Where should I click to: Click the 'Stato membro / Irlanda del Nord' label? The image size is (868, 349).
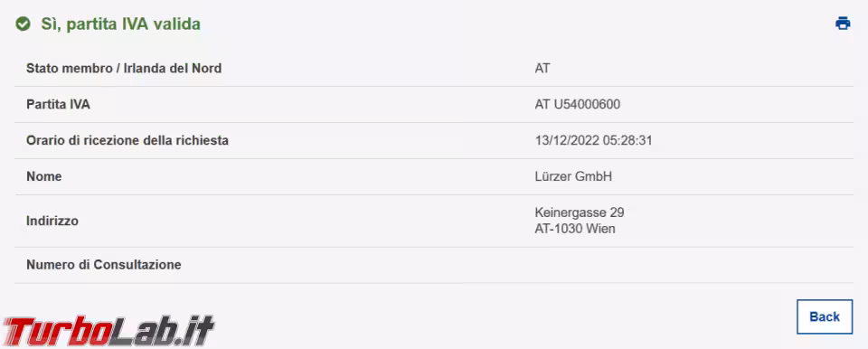tap(124, 69)
